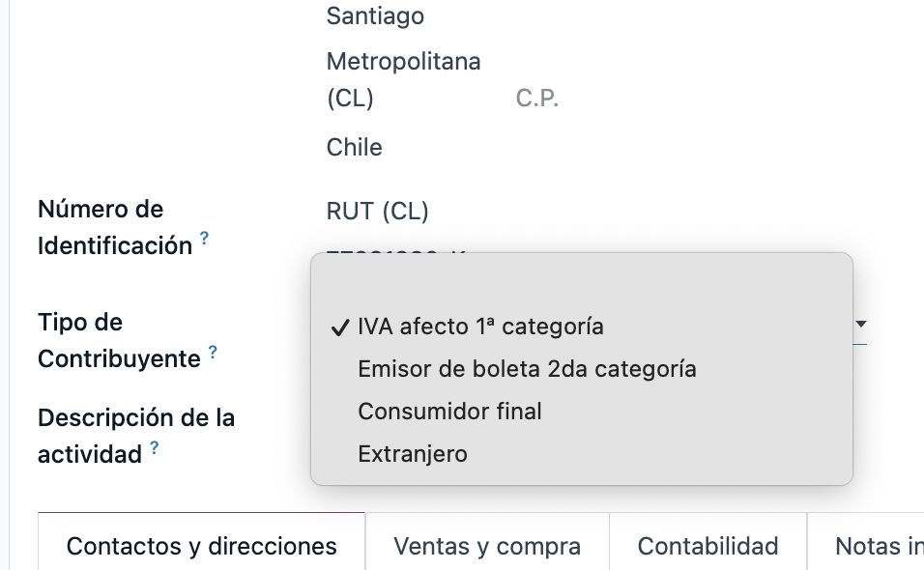Screen dimensions: 924x570
Task: Open the RUT (CL) identification type field
Action: click(378, 211)
